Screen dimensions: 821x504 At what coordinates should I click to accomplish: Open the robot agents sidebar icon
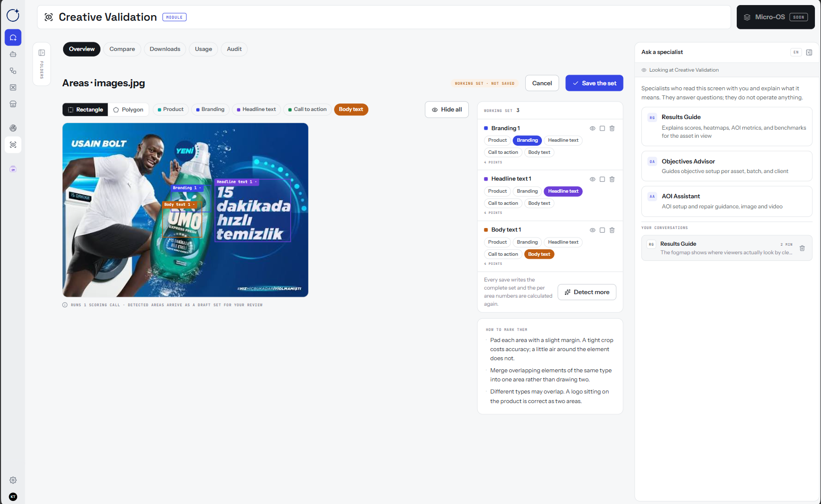pos(13,54)
